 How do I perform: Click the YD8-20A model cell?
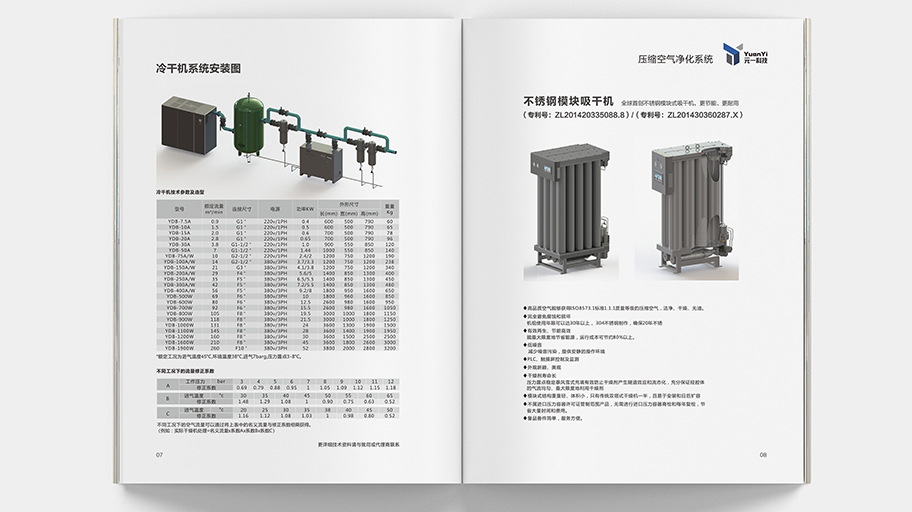click(x=179, y=239)
